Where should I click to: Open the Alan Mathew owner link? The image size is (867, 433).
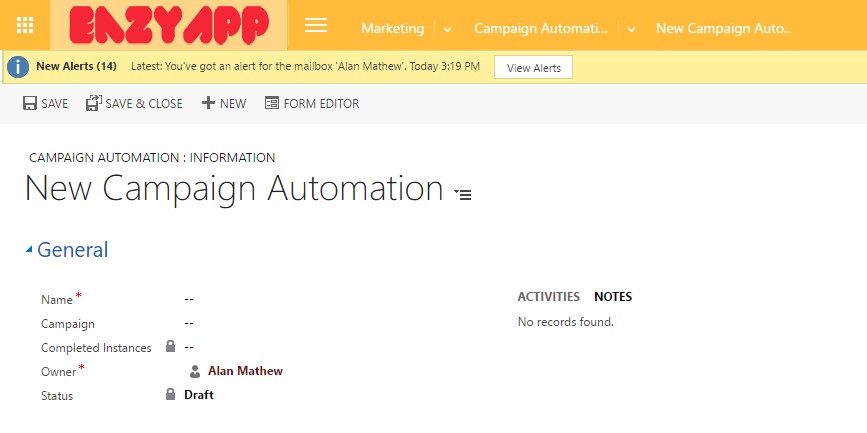click(245, 371)
